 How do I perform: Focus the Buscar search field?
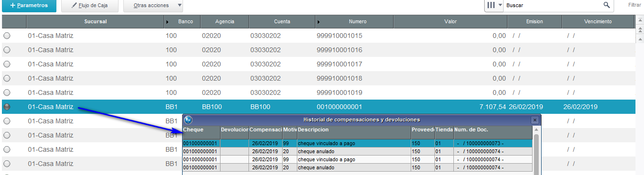click(x=552, y=5)
